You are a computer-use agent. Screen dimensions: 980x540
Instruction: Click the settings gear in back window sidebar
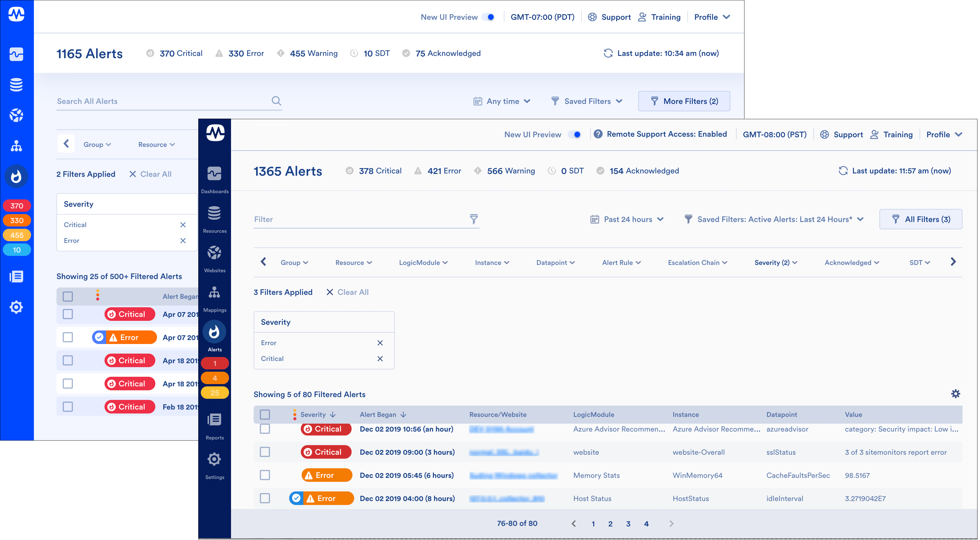point(16,307)
